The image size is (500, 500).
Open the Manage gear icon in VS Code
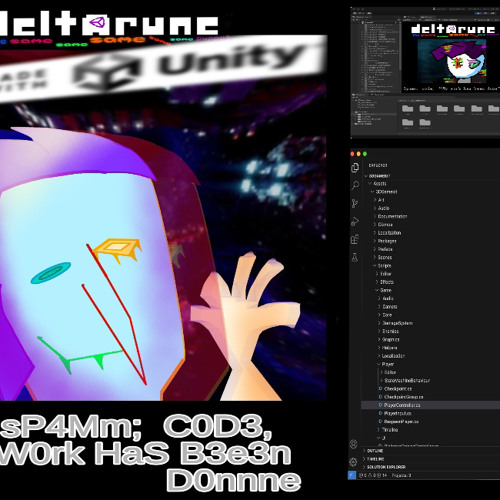pyautogui.click(x=354, y=462)
